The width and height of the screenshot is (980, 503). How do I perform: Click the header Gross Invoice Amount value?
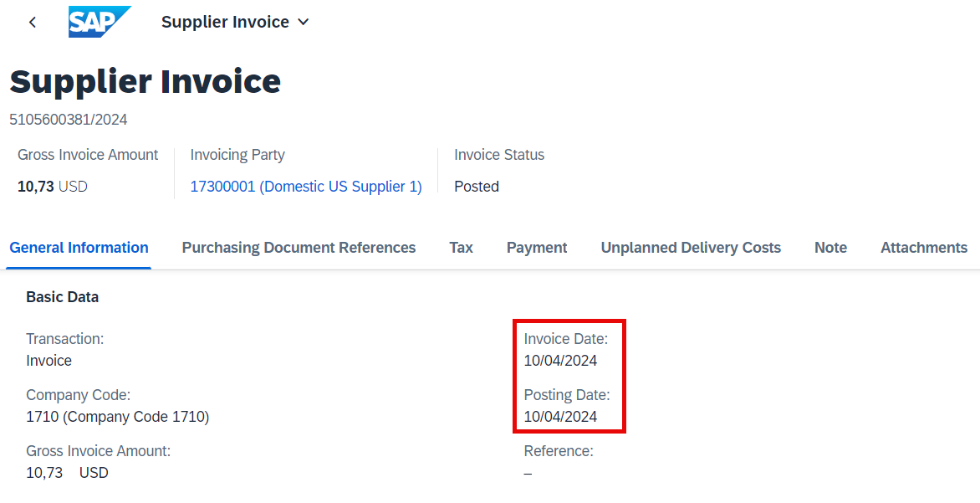(53, 187)
